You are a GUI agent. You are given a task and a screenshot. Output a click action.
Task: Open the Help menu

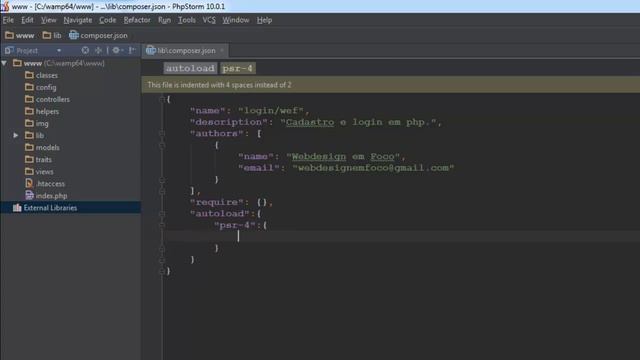(264, 20)
